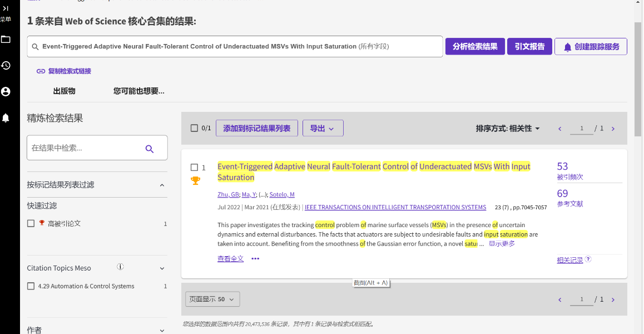This screenshot has width=644, height=334.
Task: Open the 页面显示 50 page size dropdown
Action: pyautogui.click(x=212, y=299)
